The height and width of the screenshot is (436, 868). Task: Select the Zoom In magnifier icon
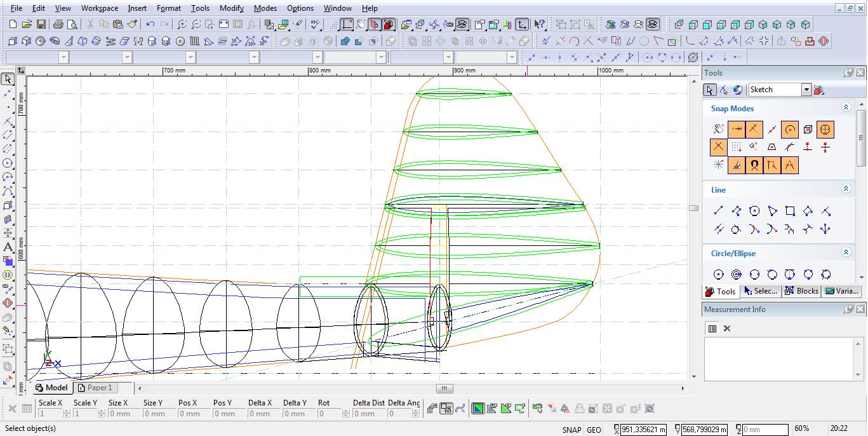(x=182, y=24)
